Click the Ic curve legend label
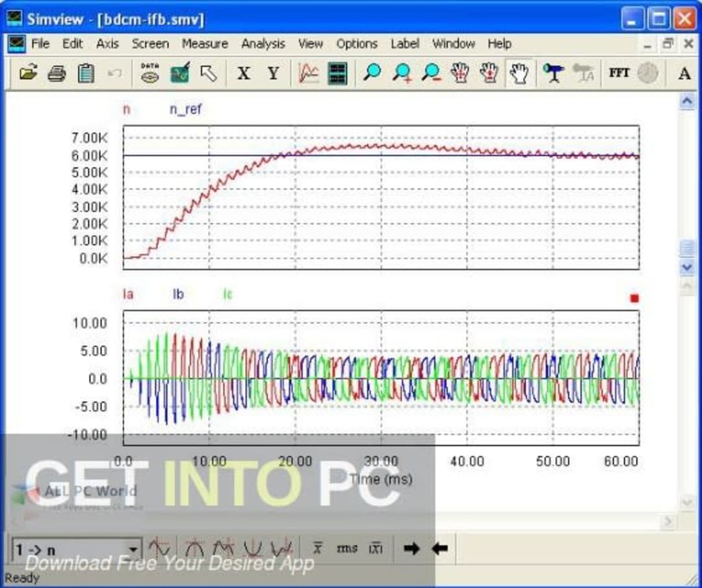702x588 pixels. point(228,294)
